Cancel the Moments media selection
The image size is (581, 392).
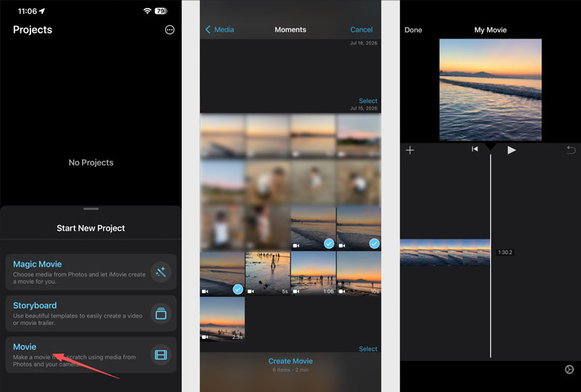coord(361,30)
